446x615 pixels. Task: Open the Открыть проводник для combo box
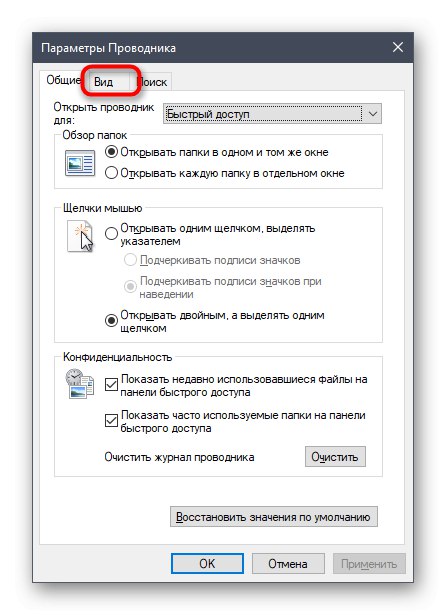tap(272, 114)
